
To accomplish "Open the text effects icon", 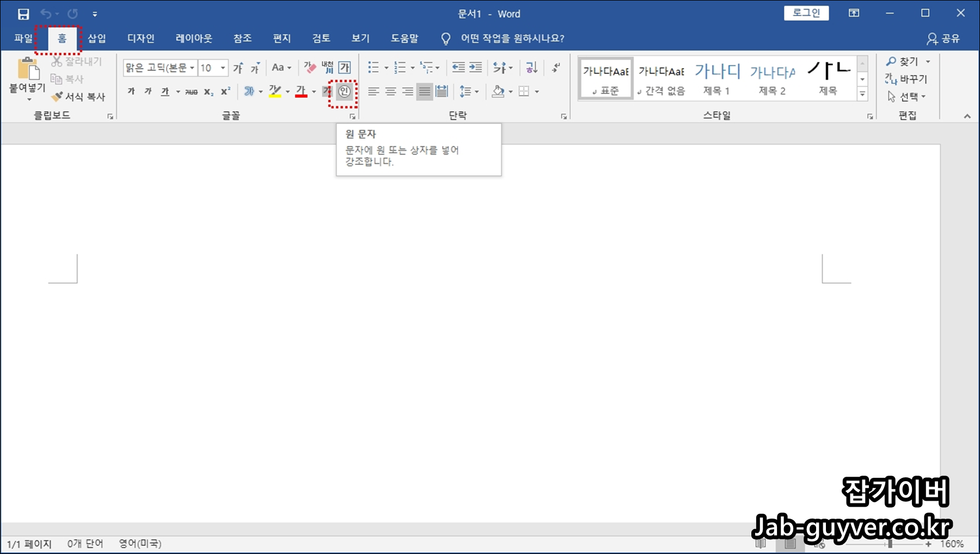I will coord(249,91).
